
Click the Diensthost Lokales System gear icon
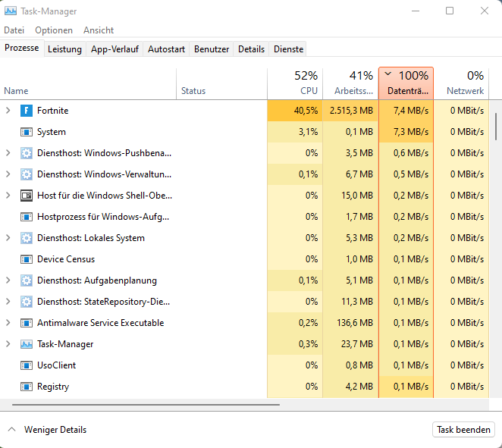(x=27, y=238)
